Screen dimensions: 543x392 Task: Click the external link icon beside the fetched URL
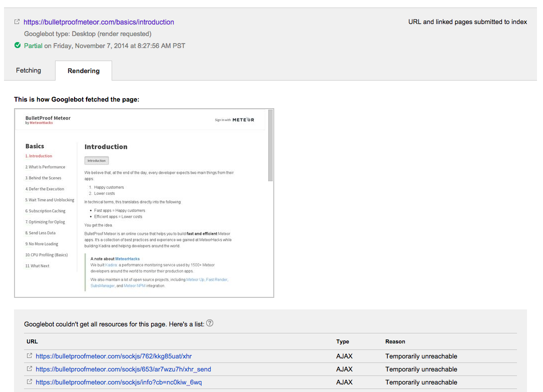pyautogui.click(x=17, y=22)
